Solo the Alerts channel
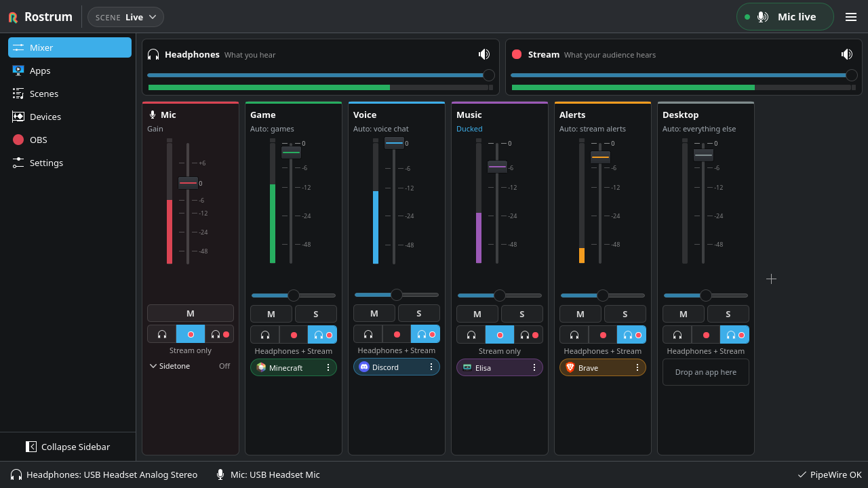 pos(625,314)
